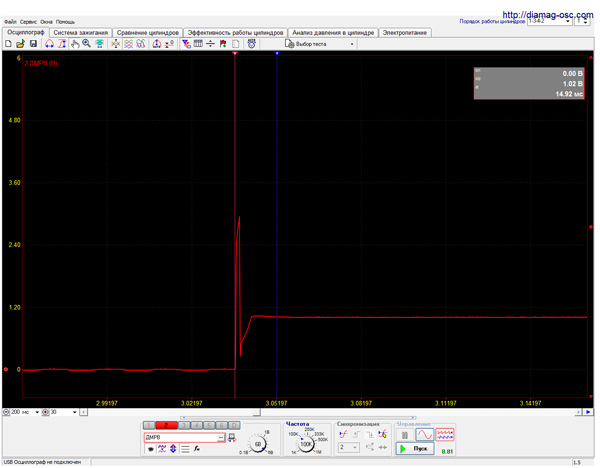600x468 pixels.
Task: Click the overlapping waveforms toolbar icon
Action: point(141,44)
